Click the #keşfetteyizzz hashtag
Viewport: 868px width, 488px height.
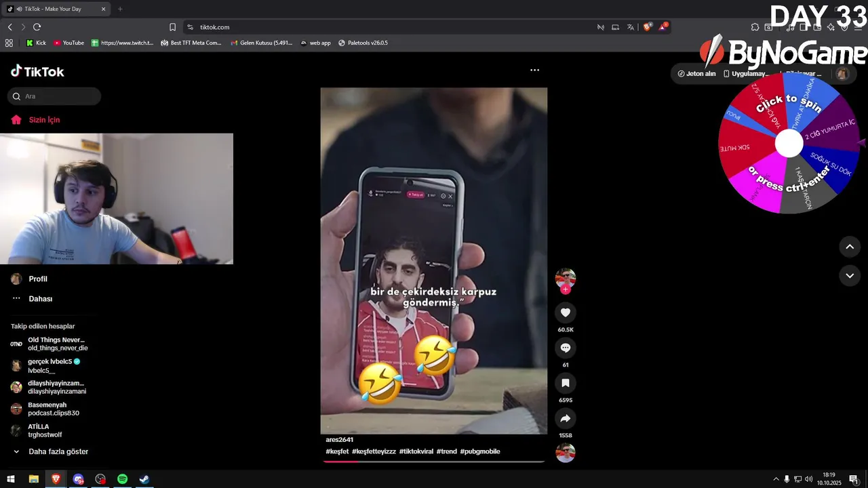pyautogui.click(x=374, y=451)
